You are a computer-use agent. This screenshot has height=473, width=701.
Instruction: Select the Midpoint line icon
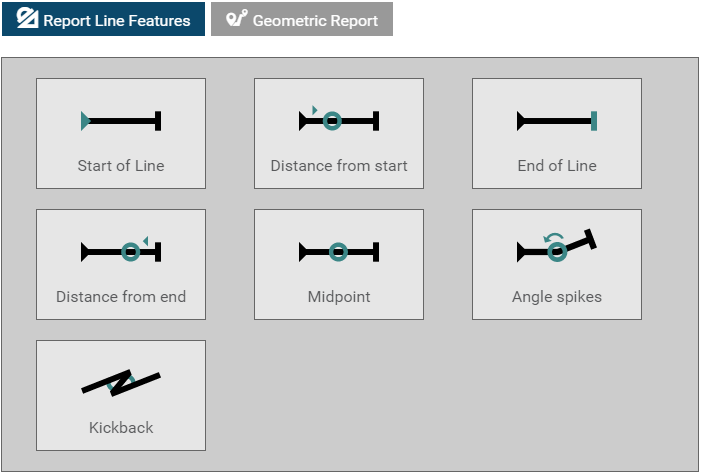338,252
